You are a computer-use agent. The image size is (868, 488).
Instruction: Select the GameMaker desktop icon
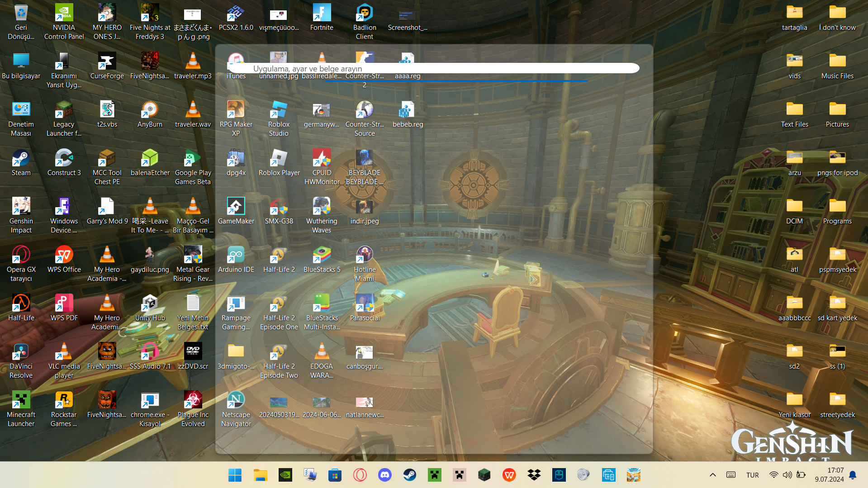(x=236, y=211)
